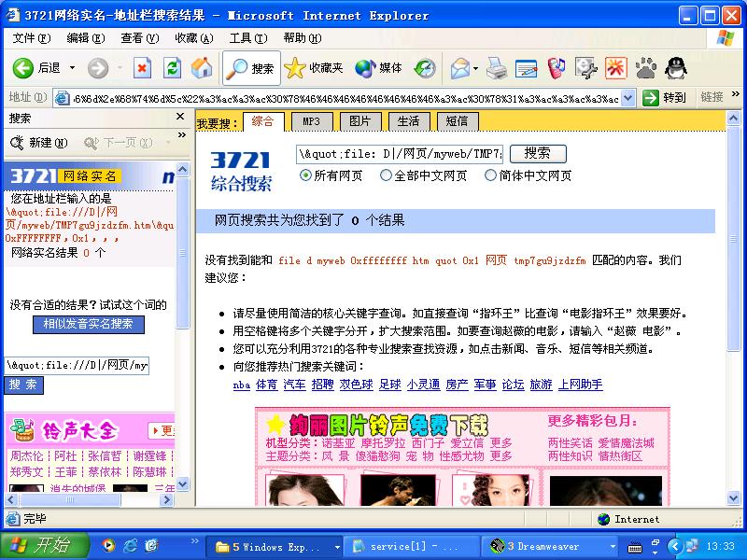This screenshot has width=747, height=560.
Task: Open the 收藏(A) menu
Action: click(x=194, y=38)
